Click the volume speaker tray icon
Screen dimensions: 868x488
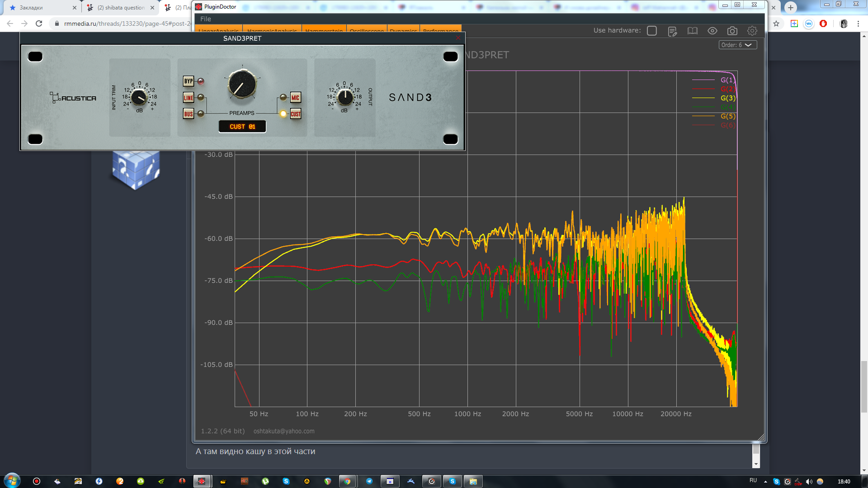pos(809,482)
